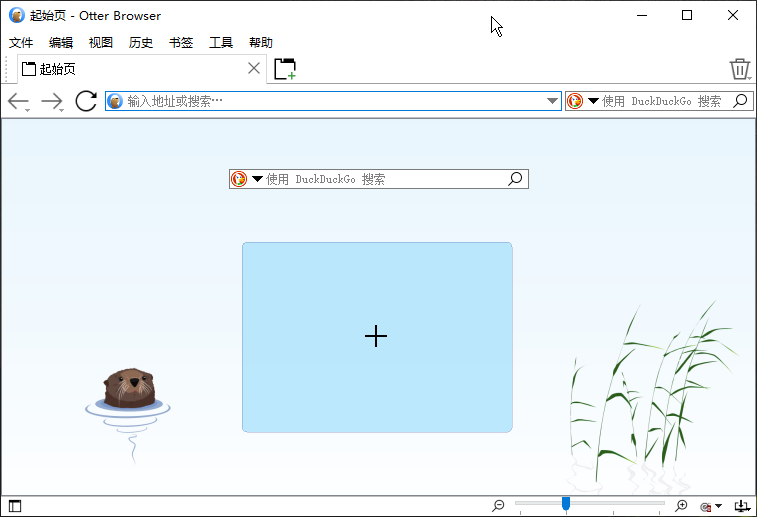Open the closed tabs trash icon
This screenshot has width=757, height=517.
pyautogui.click(x=739, y=69)
